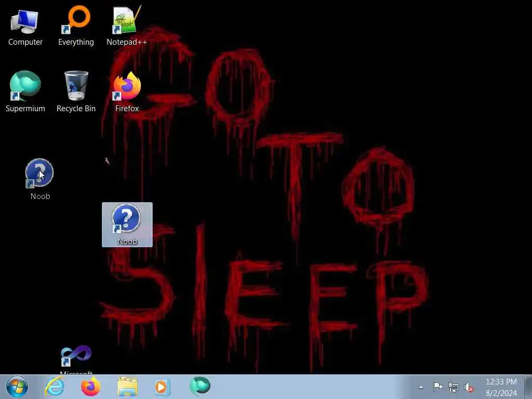This screenshot has width=532, height=399.
Task: Click the highlighted Noob shortcut icon
Action: [127, 224]
